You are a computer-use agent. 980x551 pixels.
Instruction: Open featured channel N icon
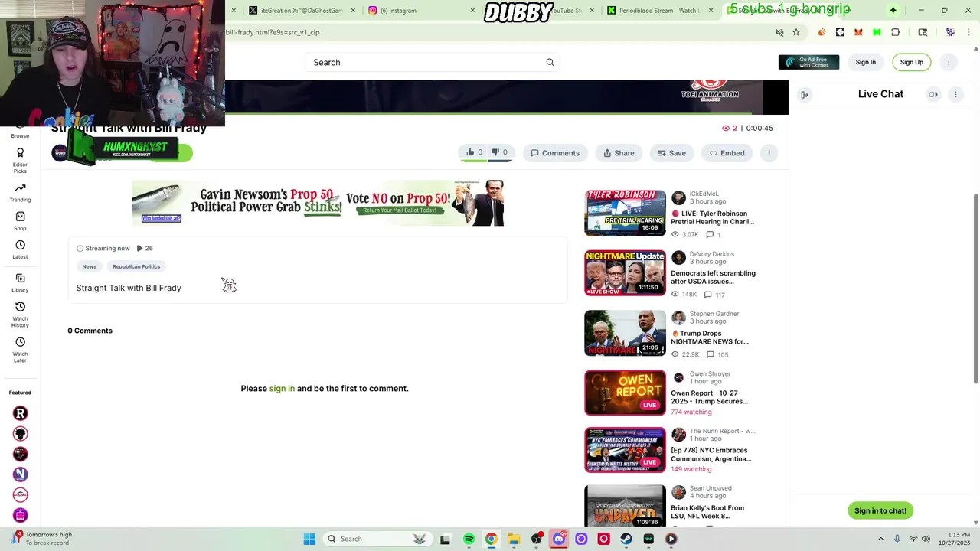coord(21,474)
